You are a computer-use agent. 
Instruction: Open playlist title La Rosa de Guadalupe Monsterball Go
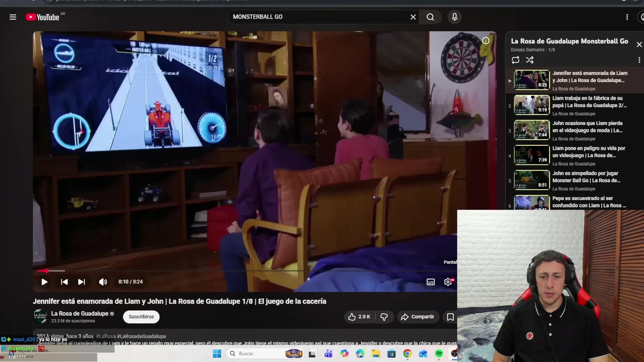point(570,41)
